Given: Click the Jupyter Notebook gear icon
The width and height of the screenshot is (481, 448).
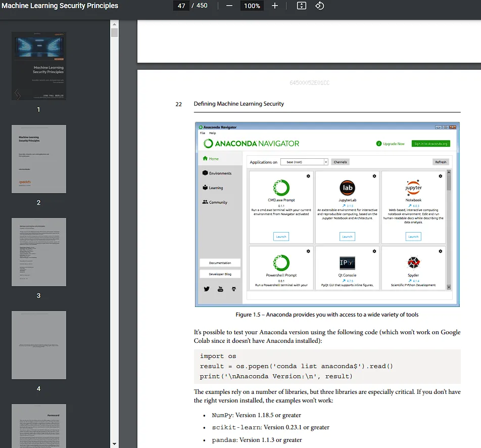Looking at the screenshot, I should (x=441, y=176).
